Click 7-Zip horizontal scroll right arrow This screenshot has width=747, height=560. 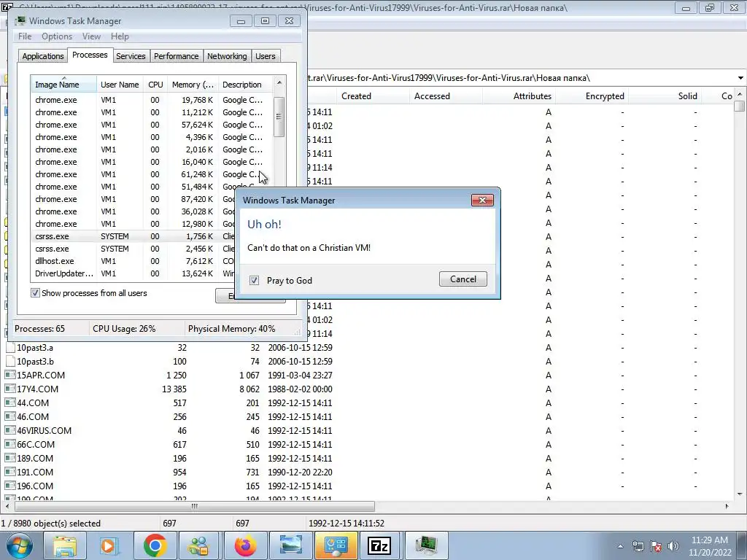click(727, 506)
